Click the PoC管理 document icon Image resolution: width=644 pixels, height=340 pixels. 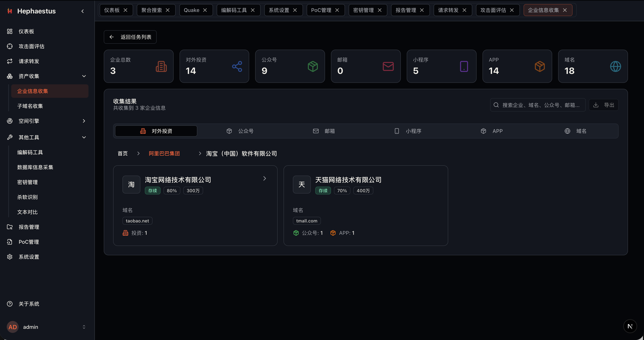click(x=10, y=242)
